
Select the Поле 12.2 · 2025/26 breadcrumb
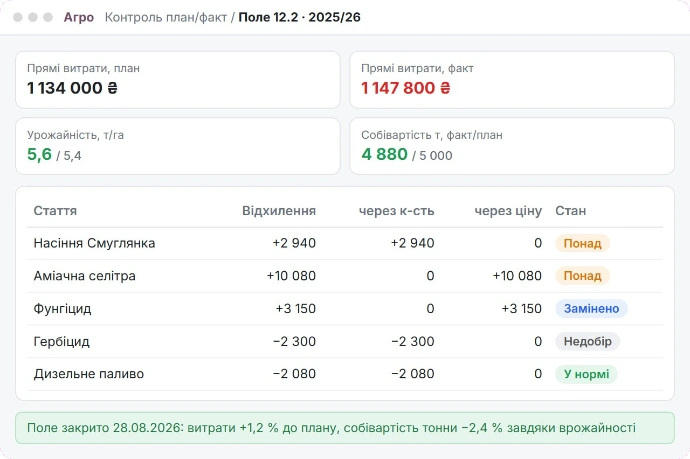[x=299, y=17]
